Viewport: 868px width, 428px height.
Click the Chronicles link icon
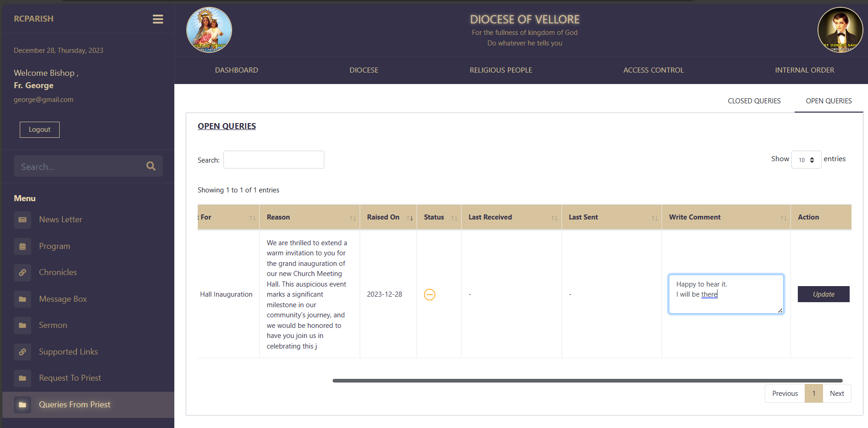[x=22, y=273]
